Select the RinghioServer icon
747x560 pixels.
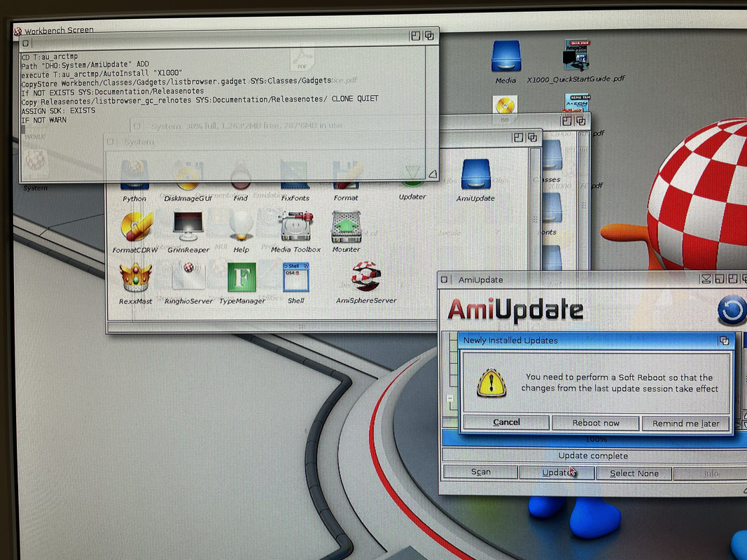188,276
